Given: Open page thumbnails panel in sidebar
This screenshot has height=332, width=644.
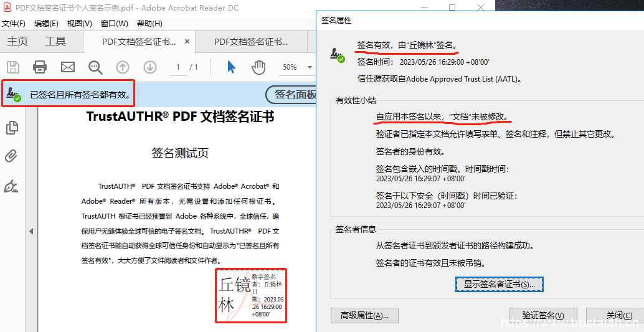Looking at the screenshot, I should coord(12,128).
